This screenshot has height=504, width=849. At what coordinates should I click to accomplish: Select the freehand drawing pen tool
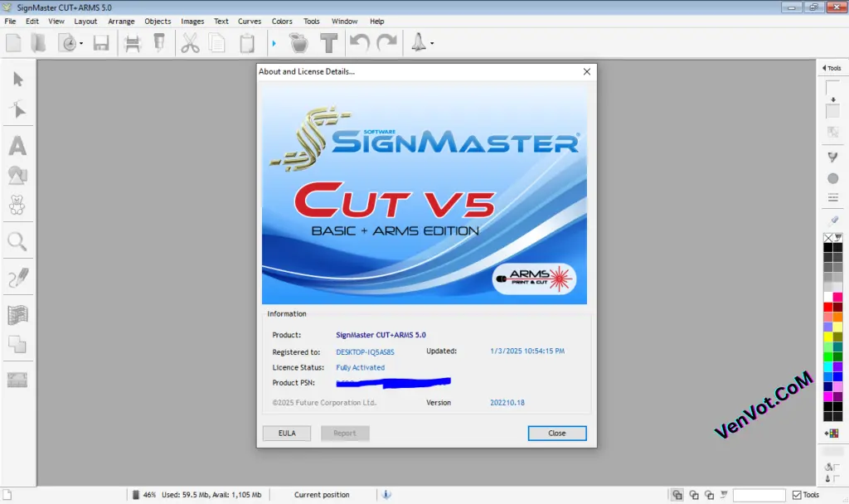click(17, 278)
